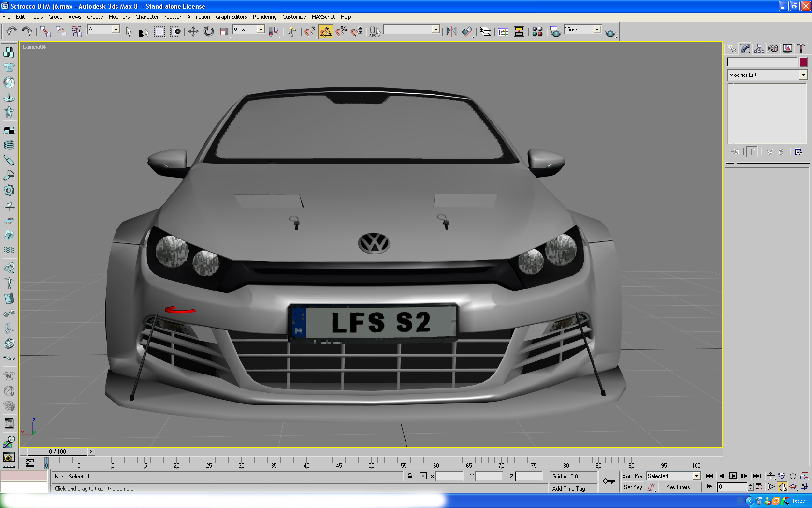Switch to the Create command panel tab
Viewport: 812px width, 508px height.
(732, 48)
